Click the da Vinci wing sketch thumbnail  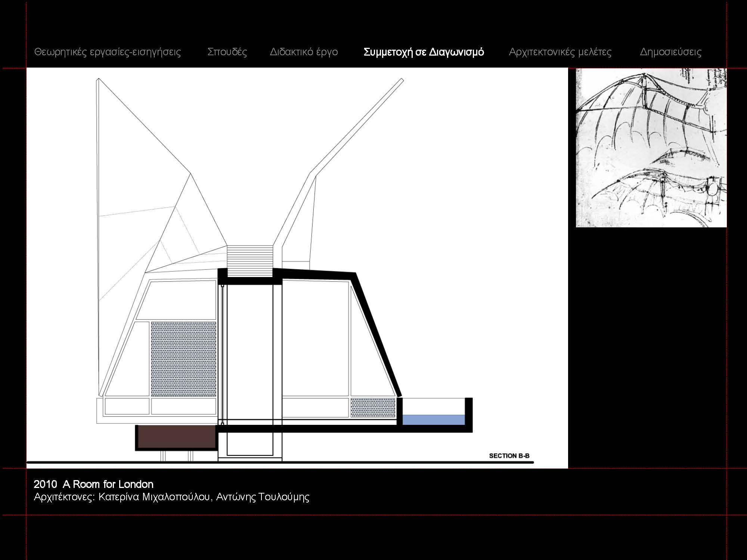651,147
